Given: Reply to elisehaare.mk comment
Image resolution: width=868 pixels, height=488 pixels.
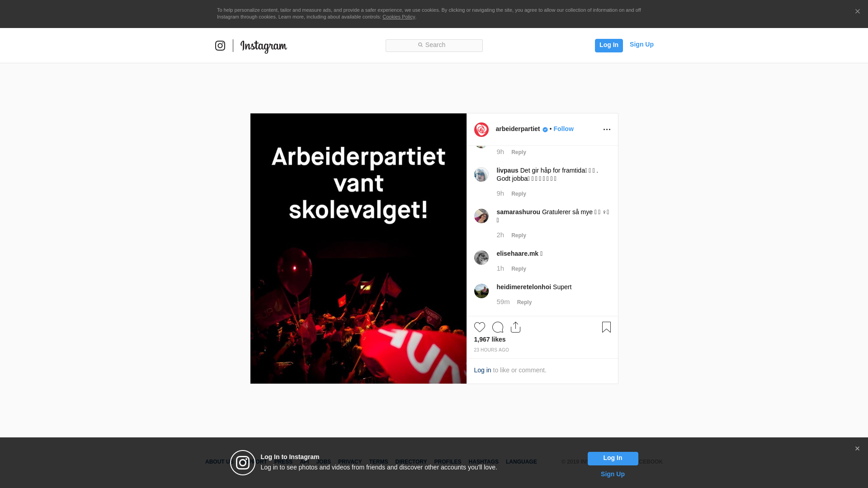Looking at the screenshot, I should tap(519, 269).
